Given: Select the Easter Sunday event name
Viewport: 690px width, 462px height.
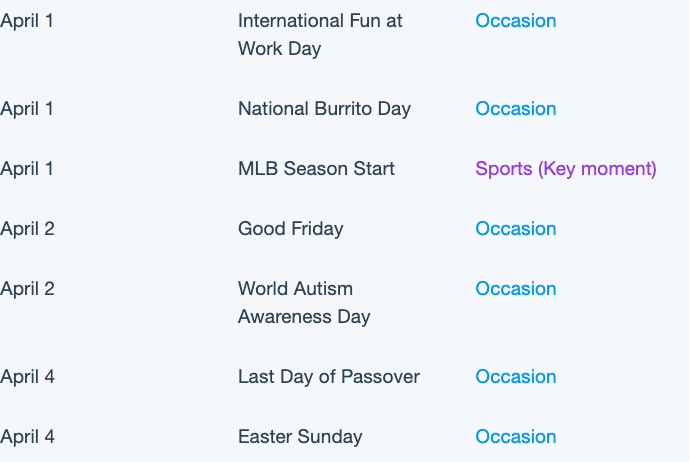Looking at the screenshot, I should click(x=300, y=437).
